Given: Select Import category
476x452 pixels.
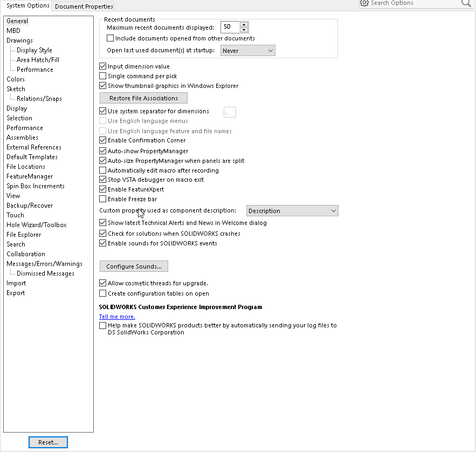Looking at the screenshot, I should point(16,283).
